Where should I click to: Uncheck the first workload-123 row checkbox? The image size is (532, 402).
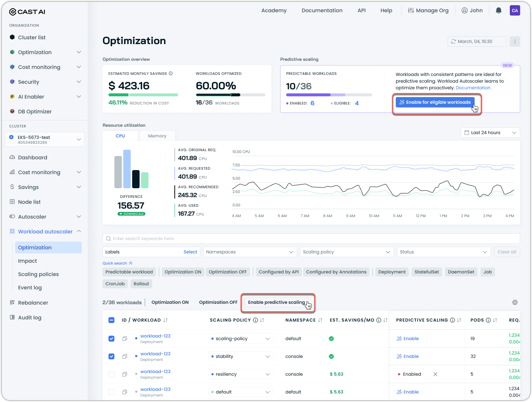coord(111,339)
